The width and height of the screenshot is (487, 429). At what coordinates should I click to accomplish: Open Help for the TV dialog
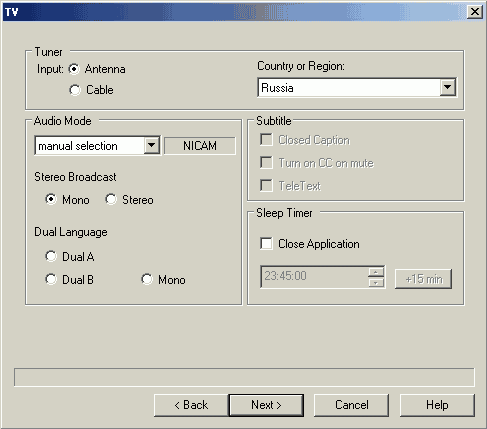coord(437,405)
